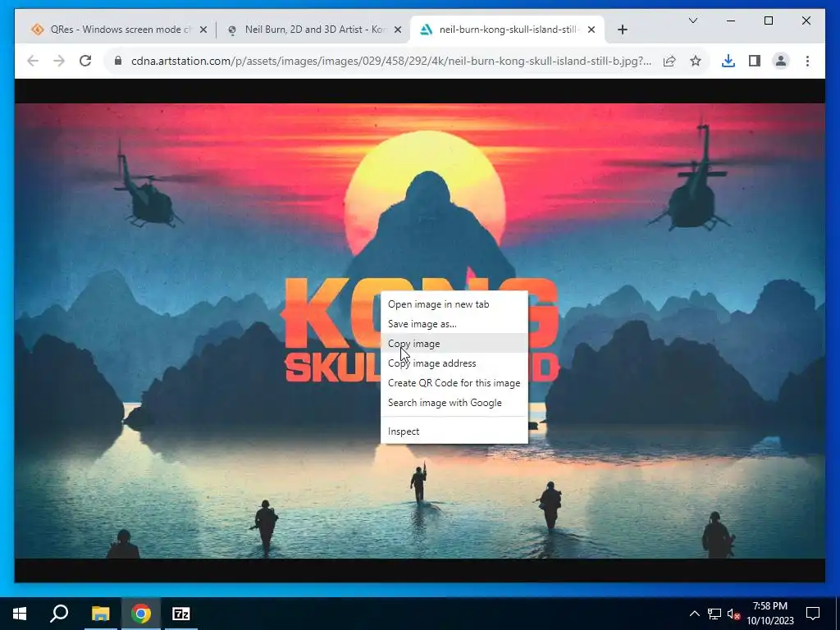The height and width of the screenshot is (630, 840).
Task: Open the 7:58 PM clock and calendar
Action: coord(770,614)
